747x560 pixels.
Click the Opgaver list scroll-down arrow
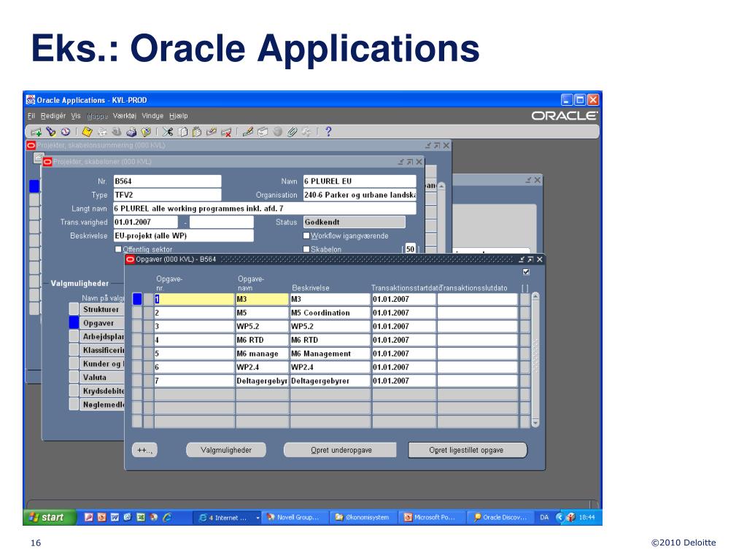point(535,423)
